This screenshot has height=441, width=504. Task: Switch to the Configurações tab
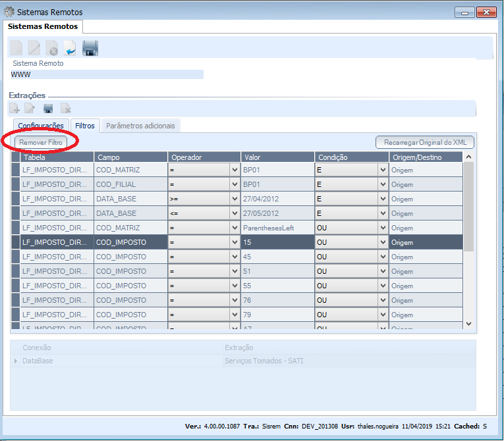41,125
